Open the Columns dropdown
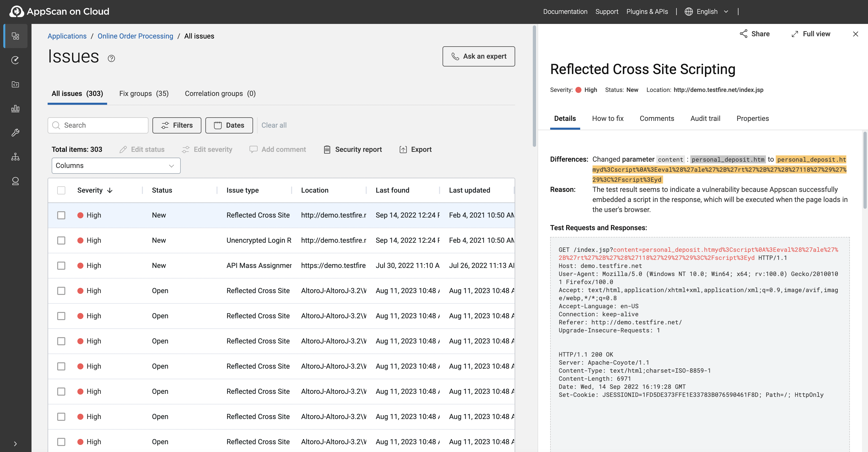 click(116, 166)
